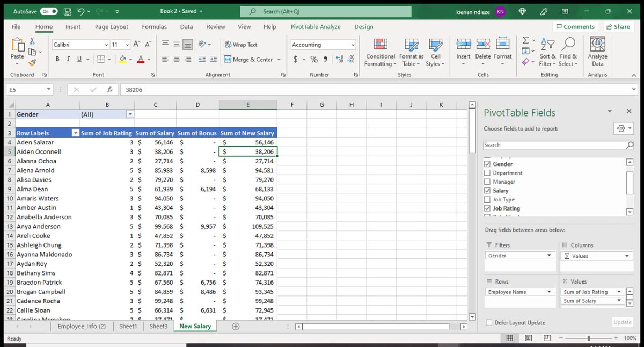This screenshot has width=644, height=347.
Task: Click the Format Painter brush icon
Action: pyautogui.click(x=32, y=62)
